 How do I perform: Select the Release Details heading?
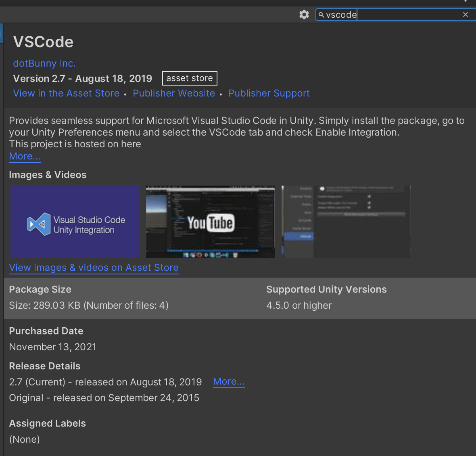tap(45, 366)
